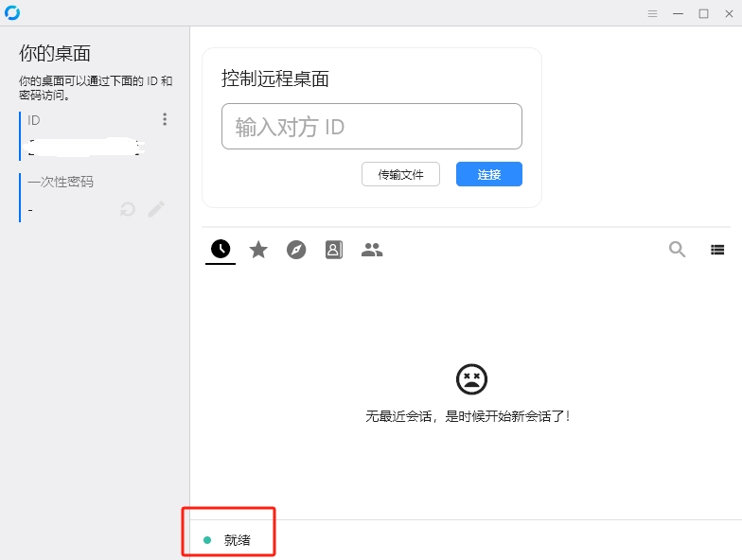The image size is (742, 560).
Task: Open the discovered devices compass tab
Action: (x=296, y=250)
